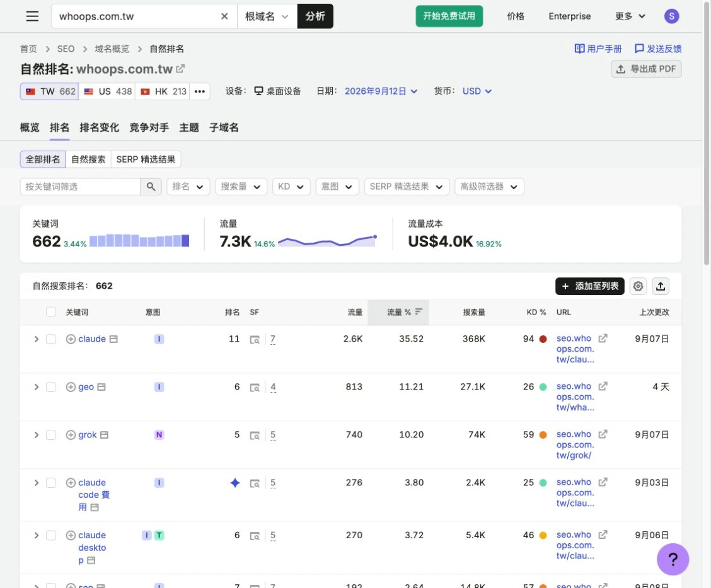
Task: Select 自然搜索 segment toggle
Action: click(88, 159)
